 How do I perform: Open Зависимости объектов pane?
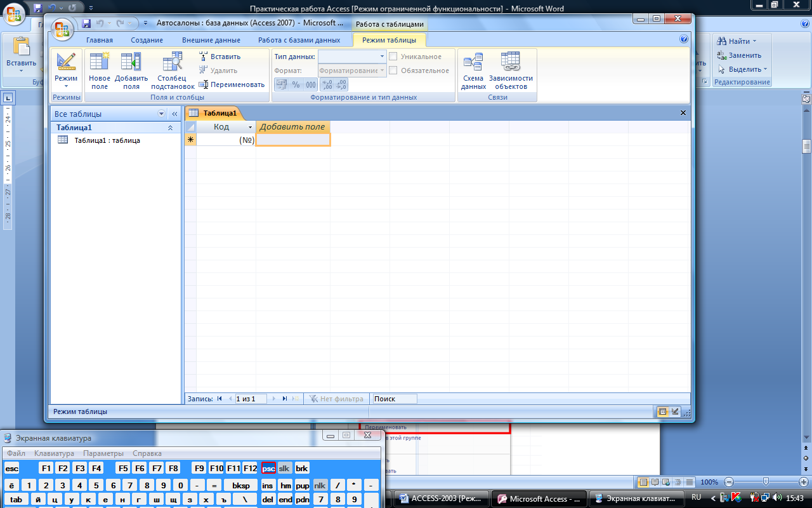(x=511, y=70)
